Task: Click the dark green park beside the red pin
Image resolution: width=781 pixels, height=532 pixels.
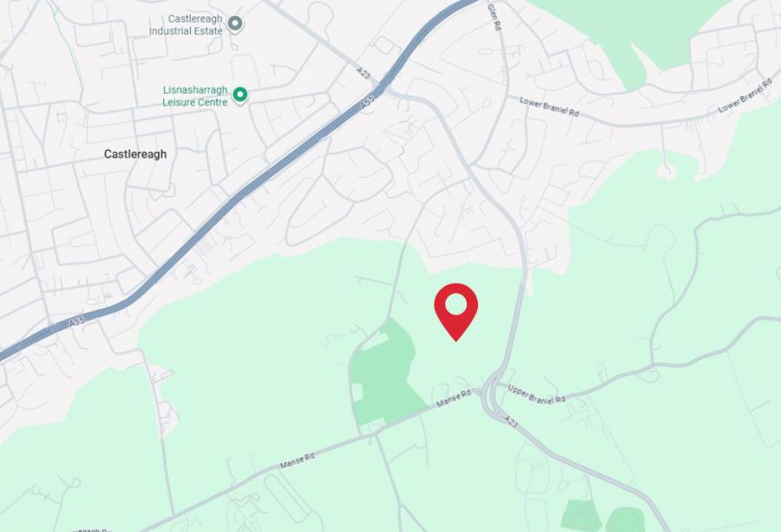Action: [384, 372]
